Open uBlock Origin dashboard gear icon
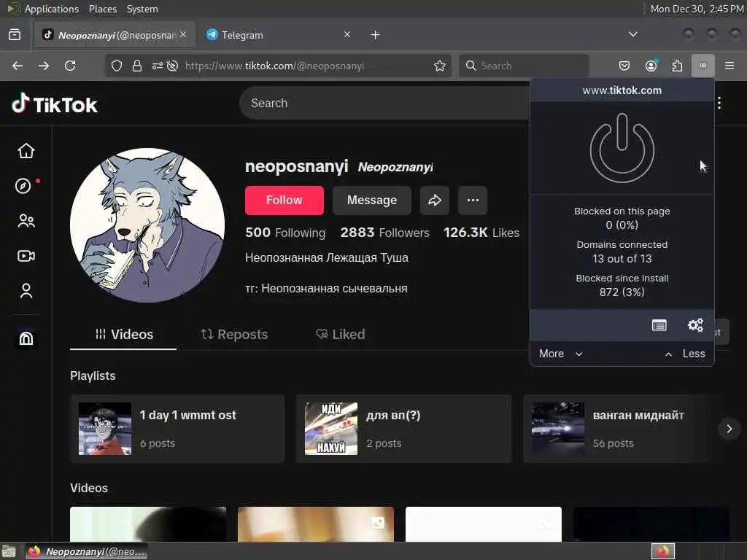Image resolution: width=747 pixels, height=560 pixels. (695, 325)
